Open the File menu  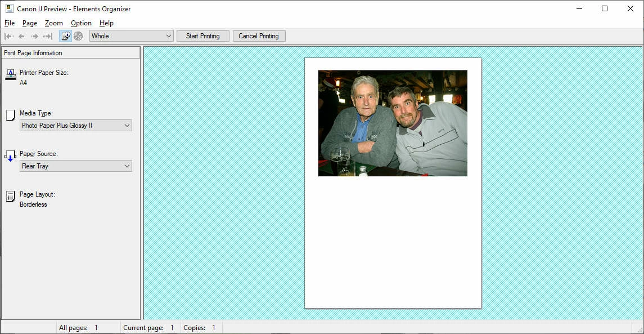[x=10, y=23]
